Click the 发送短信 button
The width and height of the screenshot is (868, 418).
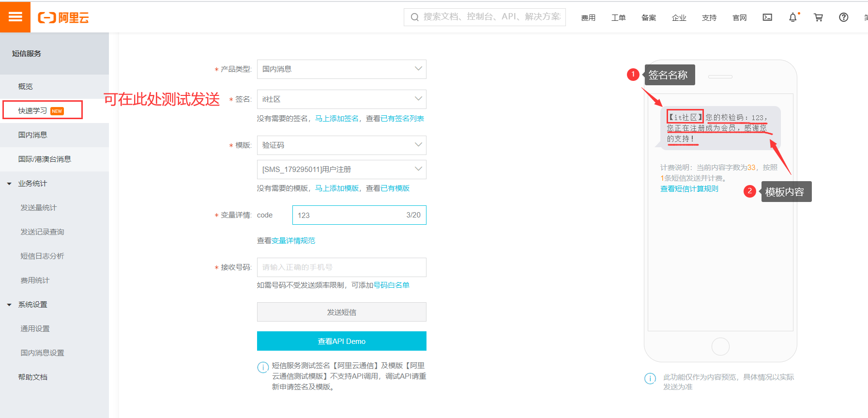click(341, 312)
